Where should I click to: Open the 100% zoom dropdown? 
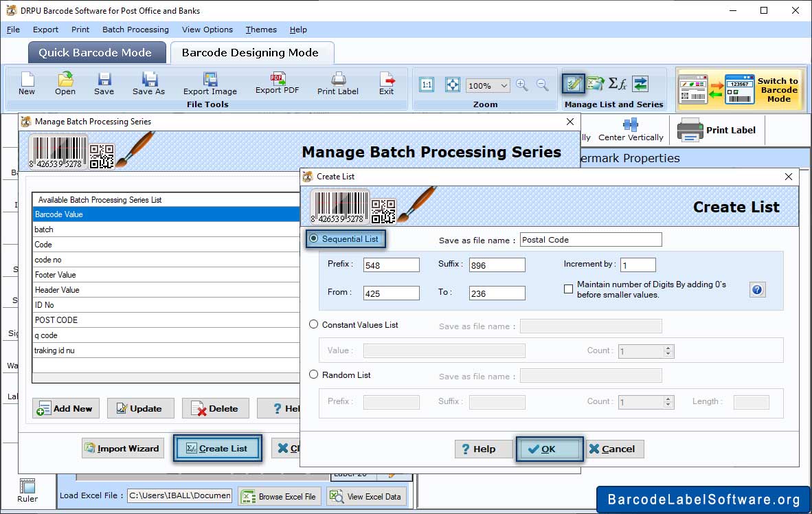point(504,85)
